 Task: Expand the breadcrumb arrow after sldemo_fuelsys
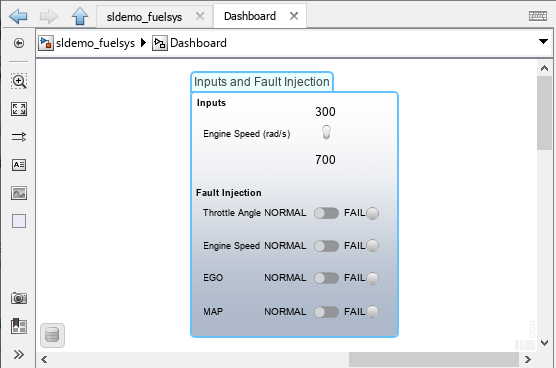pos(143,43)
